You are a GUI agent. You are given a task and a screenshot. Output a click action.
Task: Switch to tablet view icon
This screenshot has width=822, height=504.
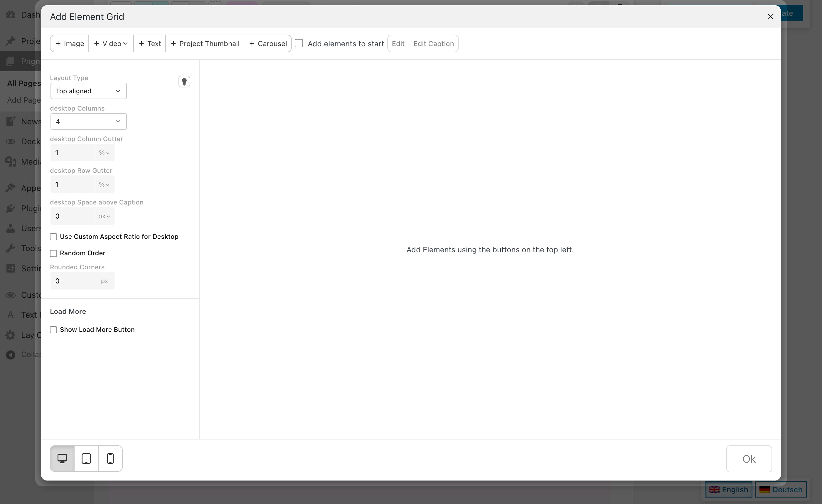(86, 458)
